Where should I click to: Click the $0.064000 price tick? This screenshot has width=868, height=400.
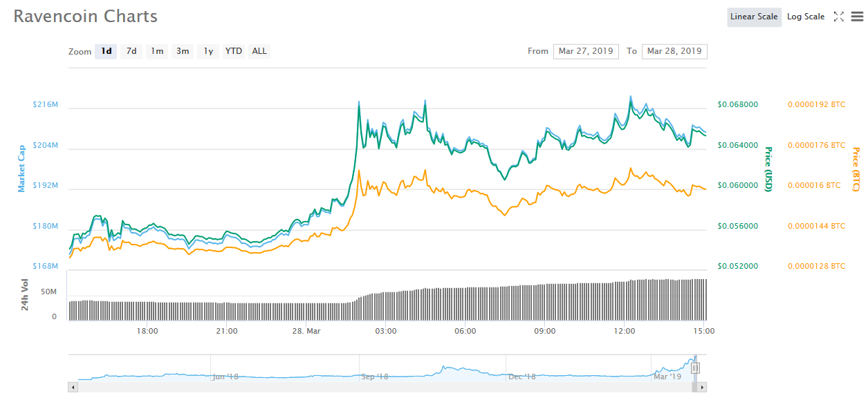[x=738, y=145]
